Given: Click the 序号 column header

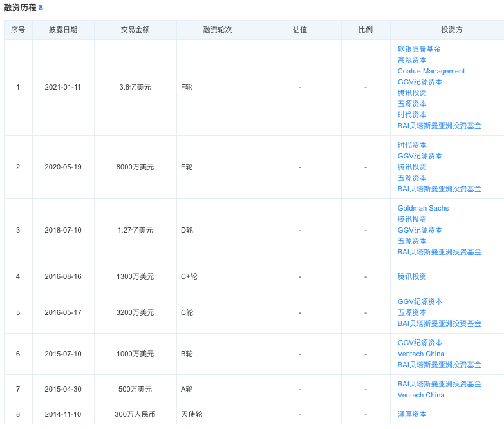Looking at the screenshot, I should pyautogui.click(x=18, y=30).
